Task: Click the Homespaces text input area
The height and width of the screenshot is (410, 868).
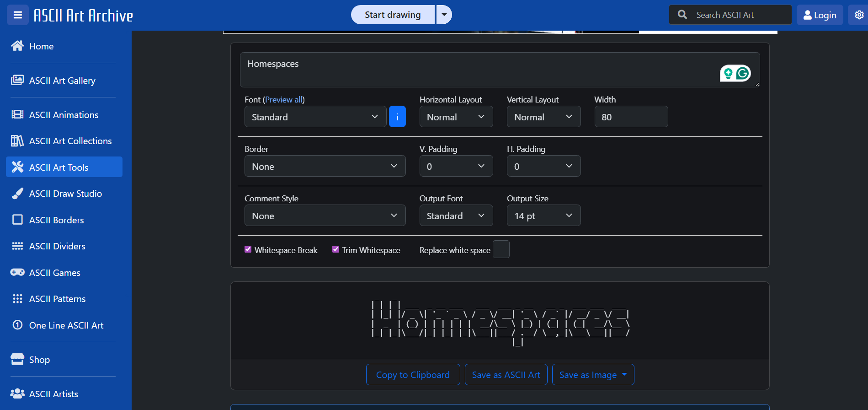Action: click(500, 70)
